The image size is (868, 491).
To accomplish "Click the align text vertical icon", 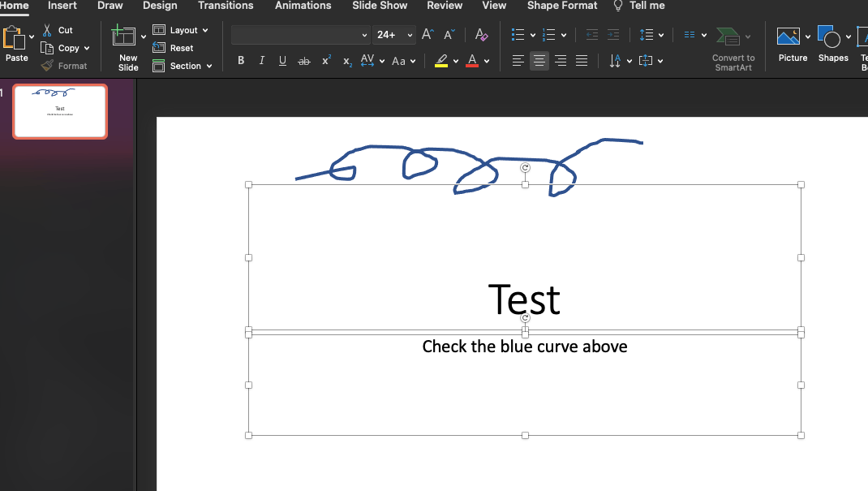I will (x=646, y=60).
